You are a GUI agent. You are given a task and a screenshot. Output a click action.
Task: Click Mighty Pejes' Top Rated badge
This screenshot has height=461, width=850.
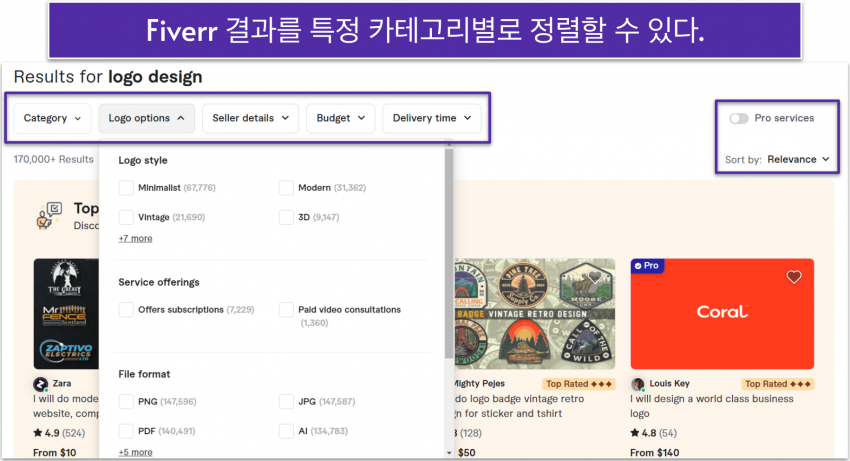[578, 384]
